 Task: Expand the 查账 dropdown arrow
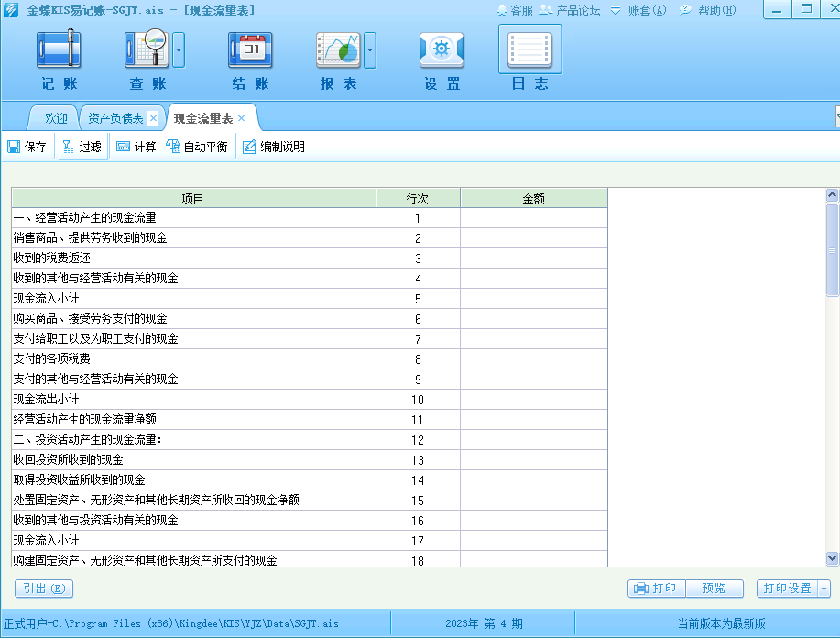(179, 49)
